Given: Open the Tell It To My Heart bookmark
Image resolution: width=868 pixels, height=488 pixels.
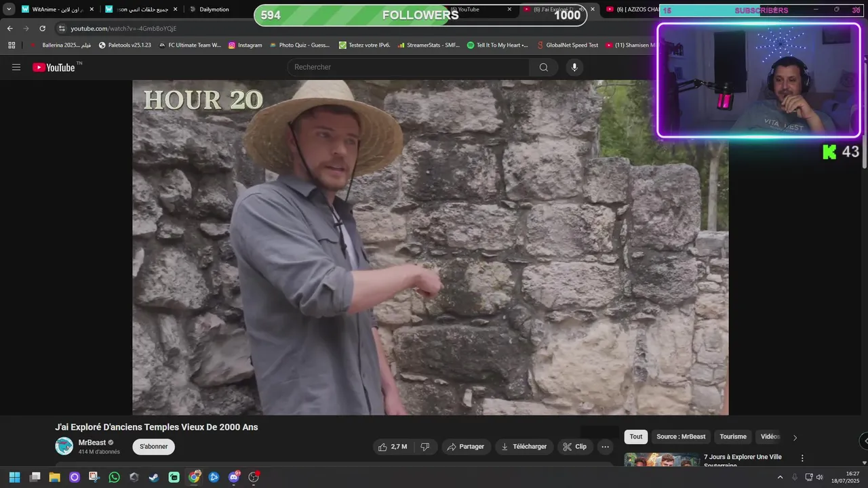Looking at the screenshot, I should click(498, 45).
